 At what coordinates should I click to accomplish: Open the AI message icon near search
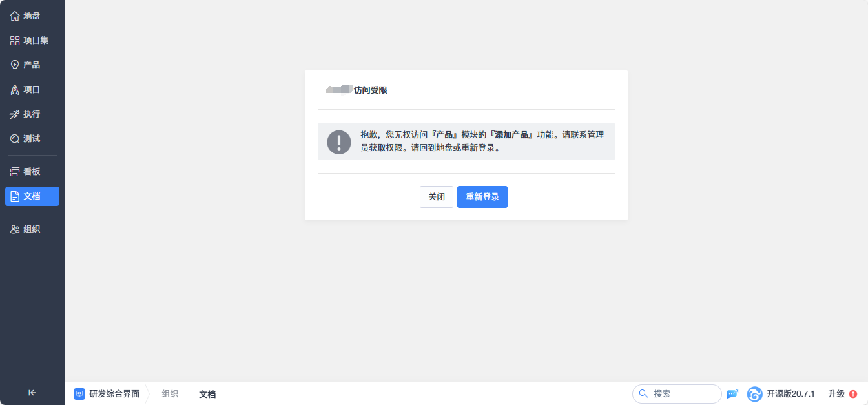pos(732,393)
